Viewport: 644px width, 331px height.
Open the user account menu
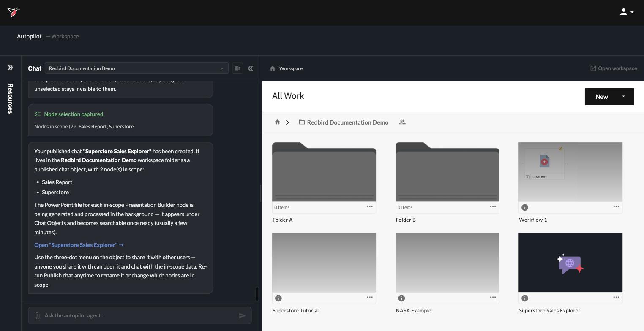[x=627, y=12]
